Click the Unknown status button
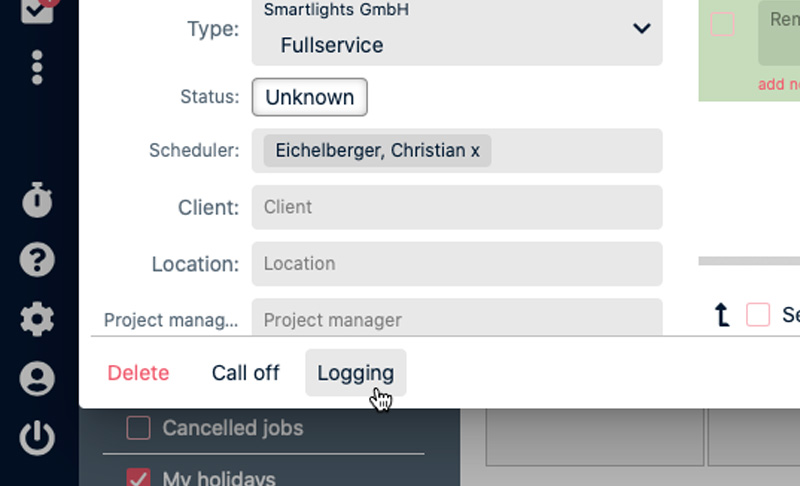The height and width of the screenshot is (486, 800). [x=309, y=98]
